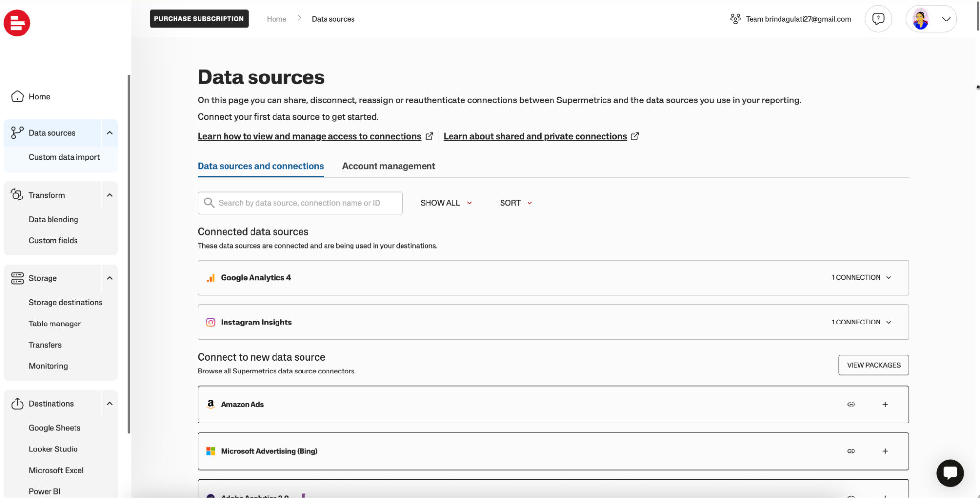Collapse the Storage section in the sidebar
The image size is (980, 498).
pos(109,278)
